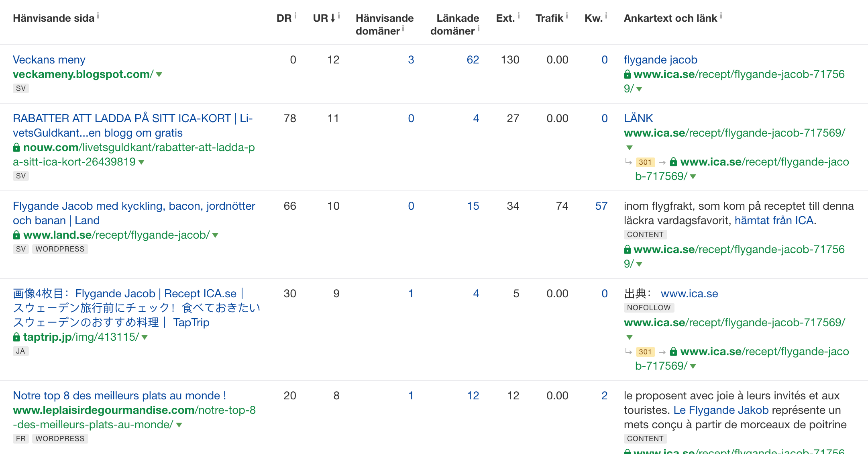Click the padlock icon before www.land.se URL

16,235
